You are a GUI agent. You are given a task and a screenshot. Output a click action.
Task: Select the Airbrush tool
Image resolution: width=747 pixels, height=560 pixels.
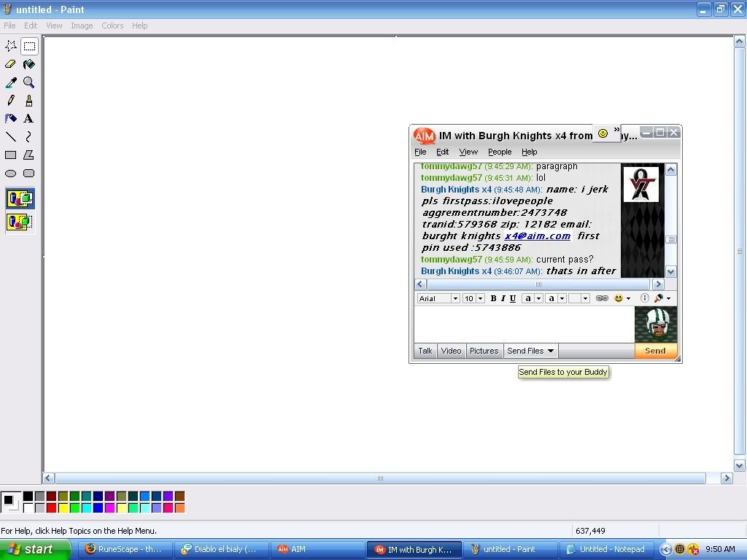11,119
